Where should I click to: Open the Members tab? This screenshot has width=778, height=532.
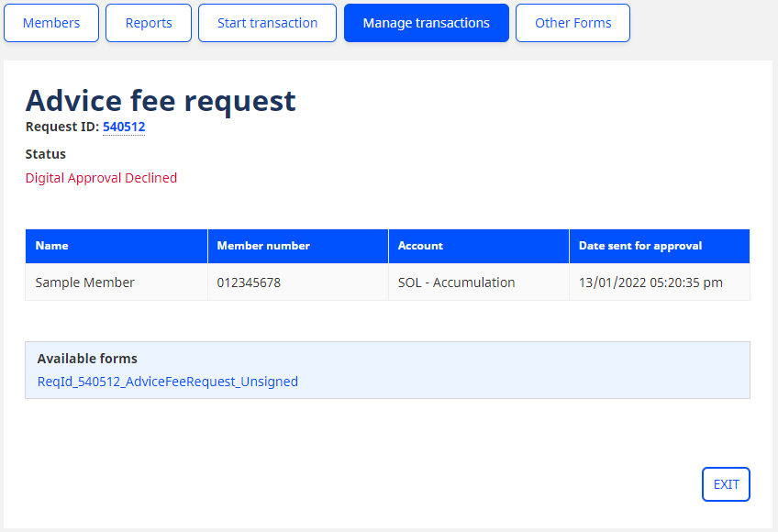(50, 22)
